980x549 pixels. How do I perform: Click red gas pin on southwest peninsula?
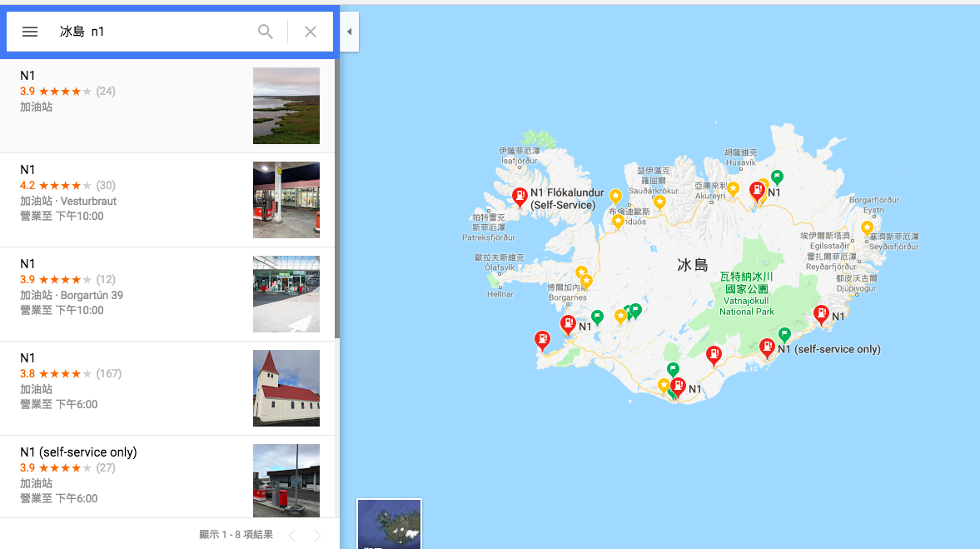coord(542,341)
